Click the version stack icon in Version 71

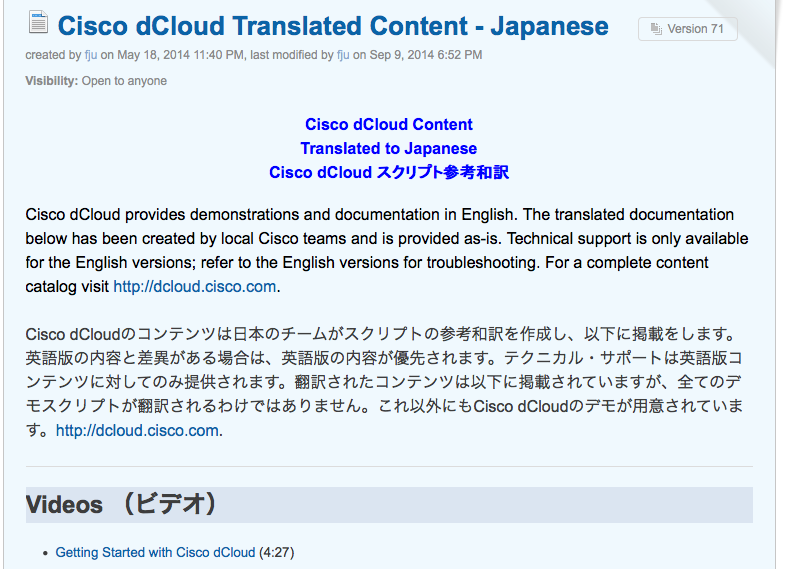(x=656, y=29)
